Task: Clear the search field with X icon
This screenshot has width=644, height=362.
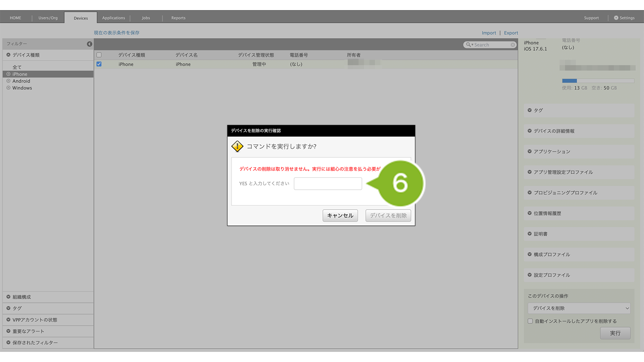Action: [x=513, y=45]
